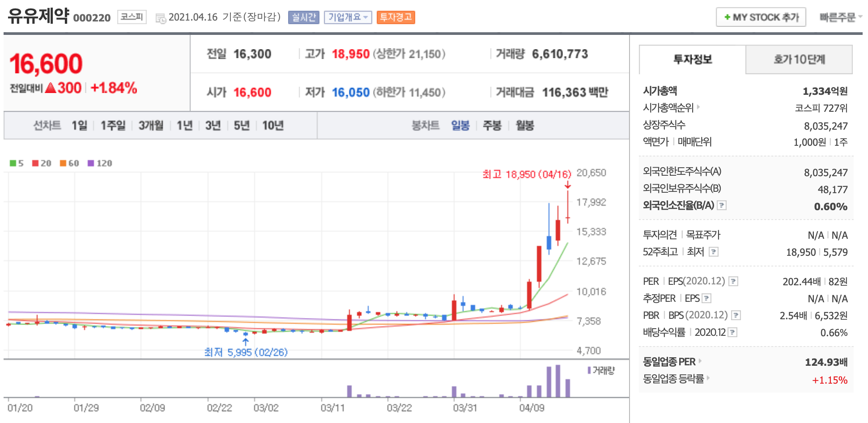Select the 주봉 candle chart
The image size is (868, 423).
point(492,126)
